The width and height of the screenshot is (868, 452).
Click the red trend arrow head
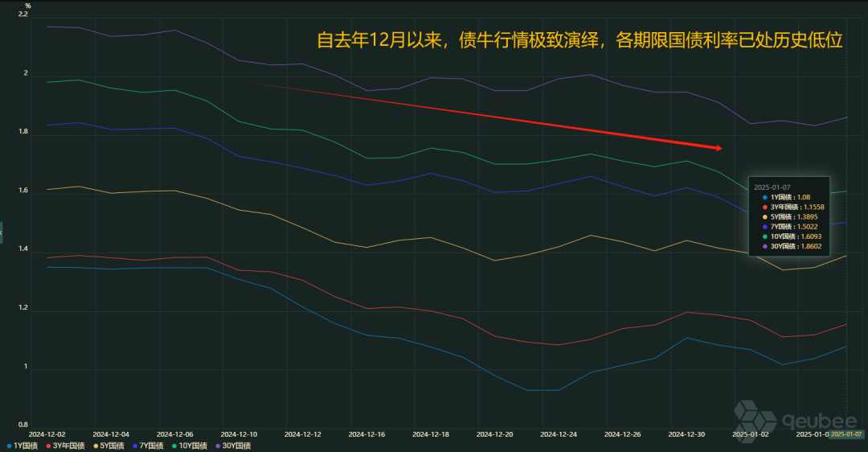click(x=718, y=148)
